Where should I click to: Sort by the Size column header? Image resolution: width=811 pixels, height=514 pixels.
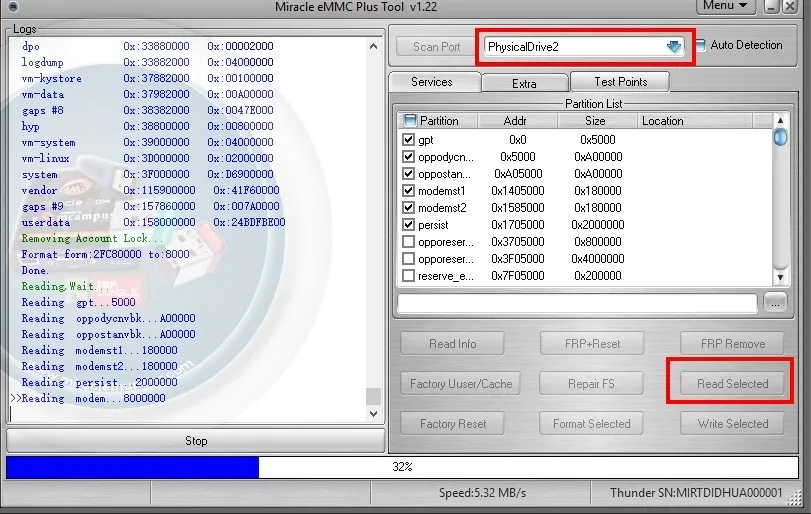[x=597, y=120]
